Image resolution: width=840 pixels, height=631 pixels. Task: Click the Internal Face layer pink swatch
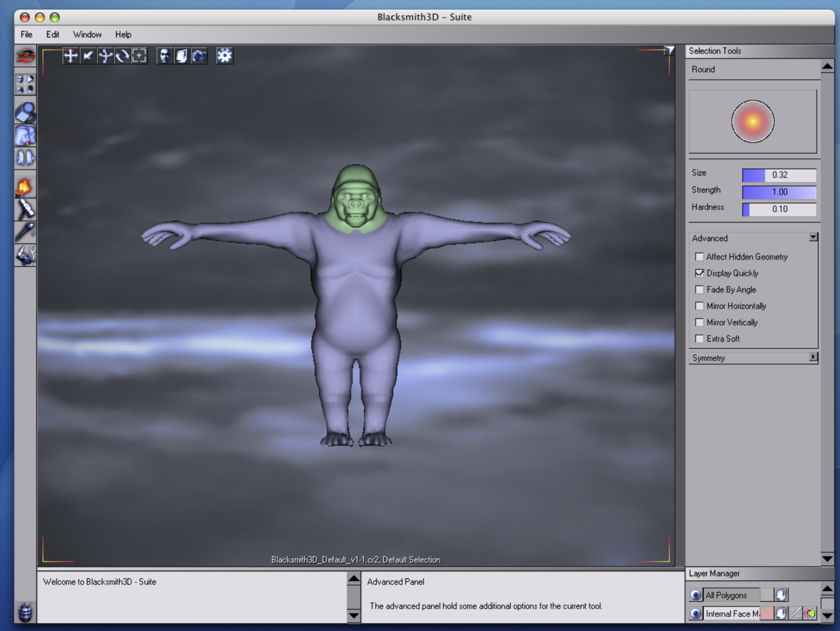pyautogui.click(x=766, y=613)
